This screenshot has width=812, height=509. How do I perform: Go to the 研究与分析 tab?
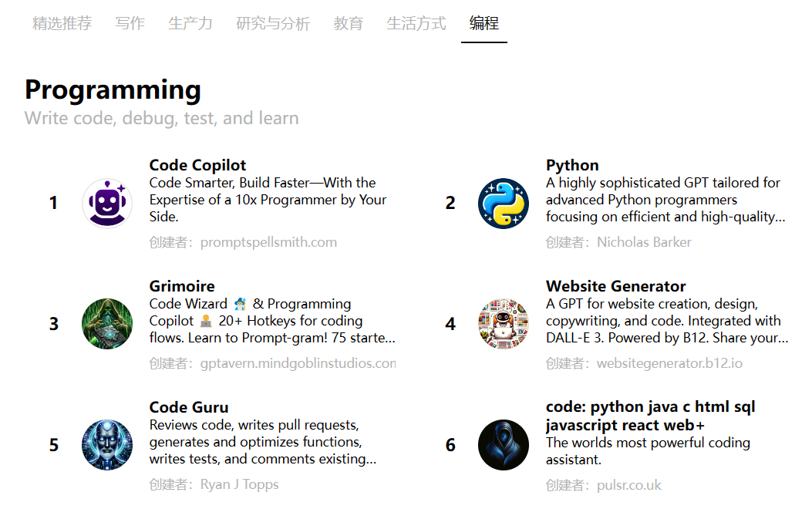click(273, 23)
